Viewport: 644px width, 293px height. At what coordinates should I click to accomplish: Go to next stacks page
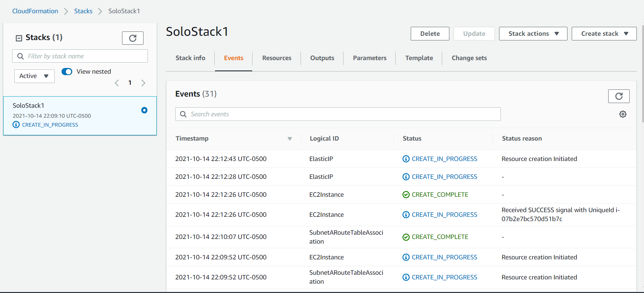coord(143,83)
